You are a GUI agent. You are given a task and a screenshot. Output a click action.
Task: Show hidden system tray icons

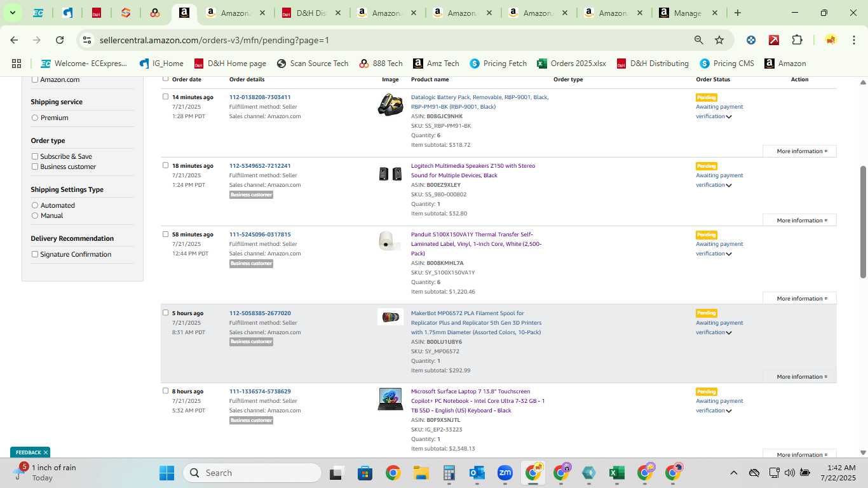(733, 473)
